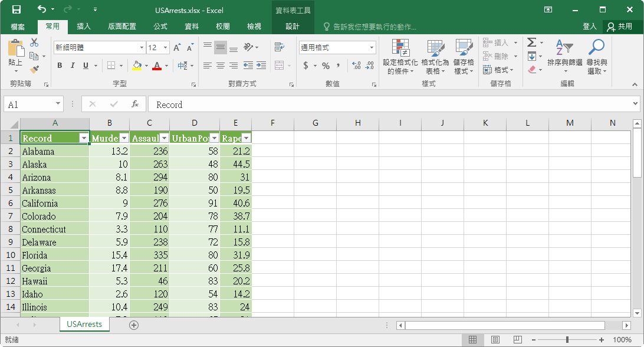Toggle center alignment
The height and width of the screenshot is (347, 644).
tap(220, 66)
